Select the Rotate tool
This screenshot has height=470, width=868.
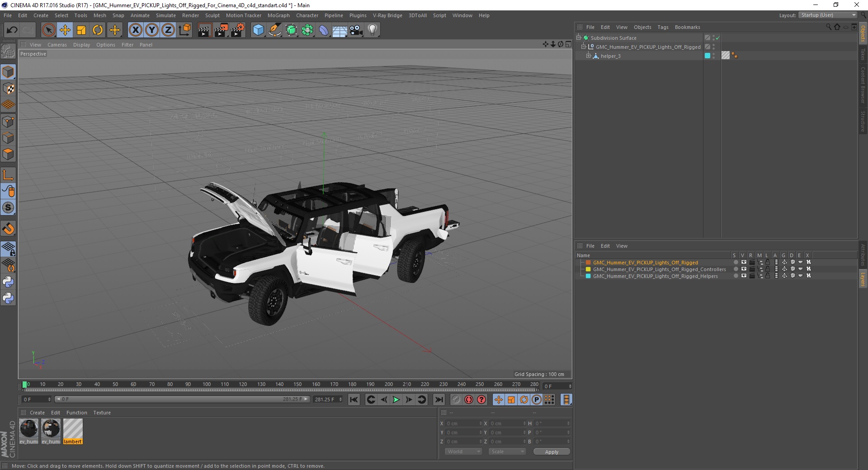tap(98, 30)
